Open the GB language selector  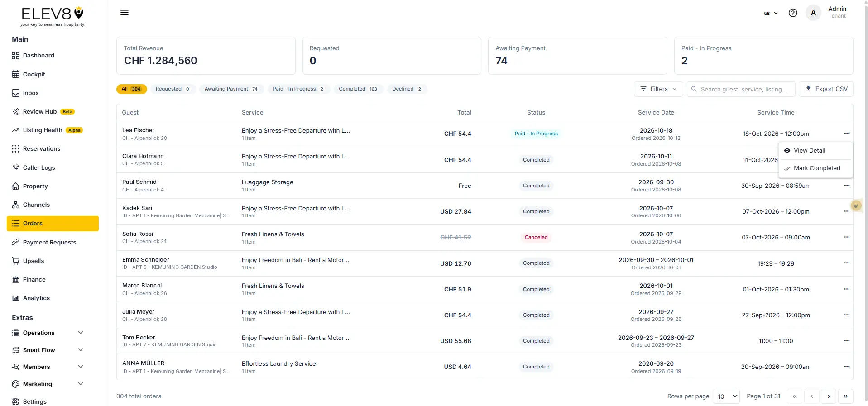click(771, 13)
